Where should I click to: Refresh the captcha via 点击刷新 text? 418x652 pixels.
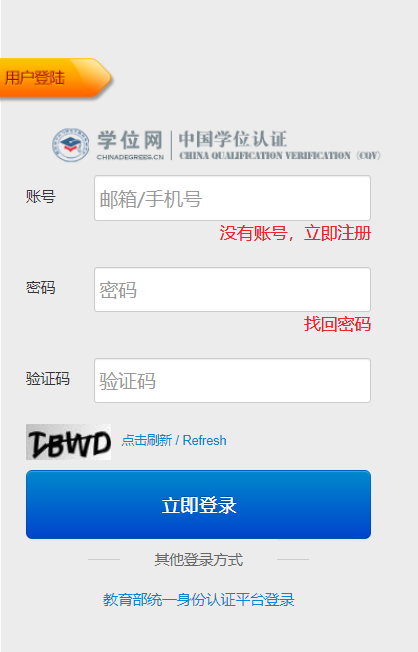(x=147, y=440)
